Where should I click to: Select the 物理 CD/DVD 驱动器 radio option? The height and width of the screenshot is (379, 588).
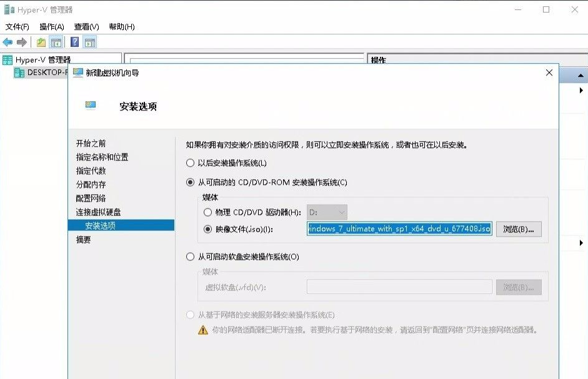(x=207, y=212)
